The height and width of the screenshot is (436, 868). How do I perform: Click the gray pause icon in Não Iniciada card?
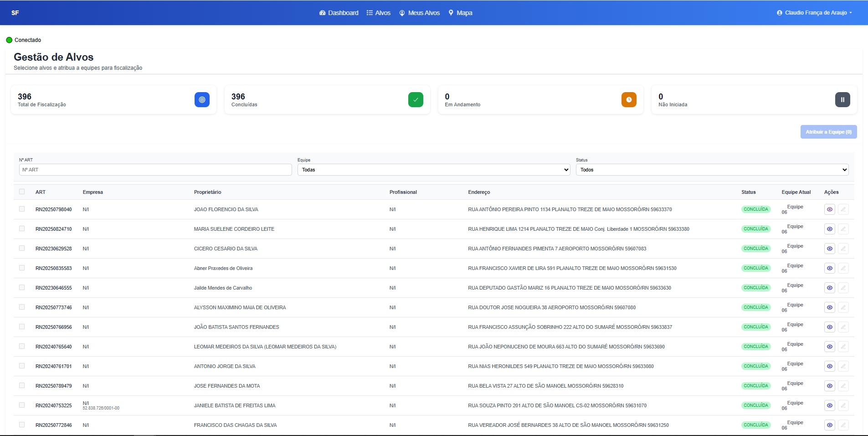[842, 100]
